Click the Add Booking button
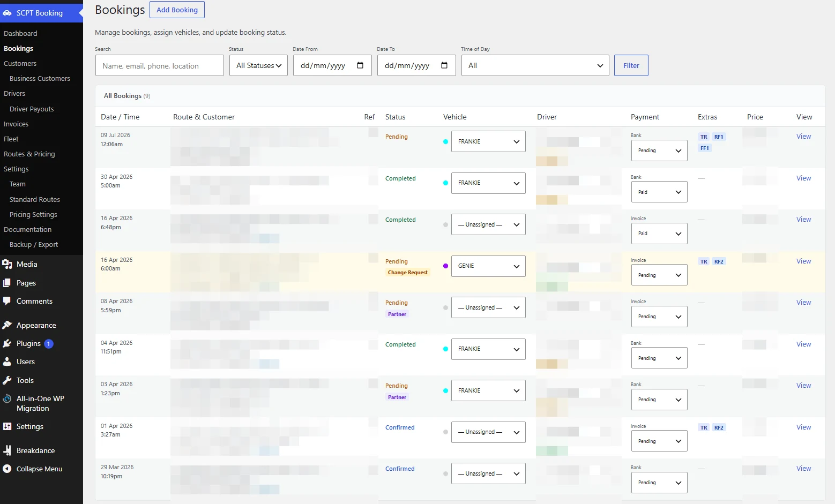Screen dimensions: 835x504 177,10
